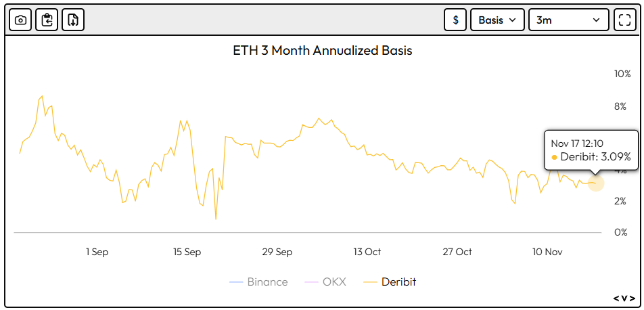Image resolution: width=644 pixels, height=310 pixels.
Task: Click the dollar sign currency button
Action: pos(455,20)
